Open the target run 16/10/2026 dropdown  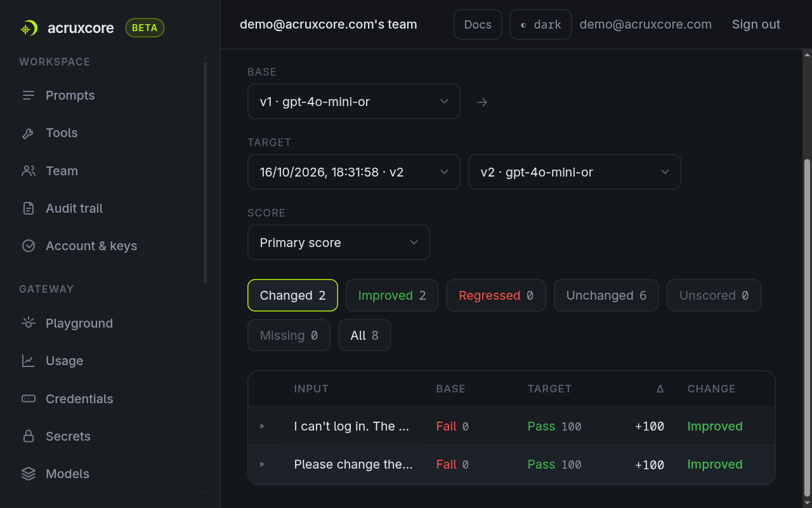click(354, 172)
